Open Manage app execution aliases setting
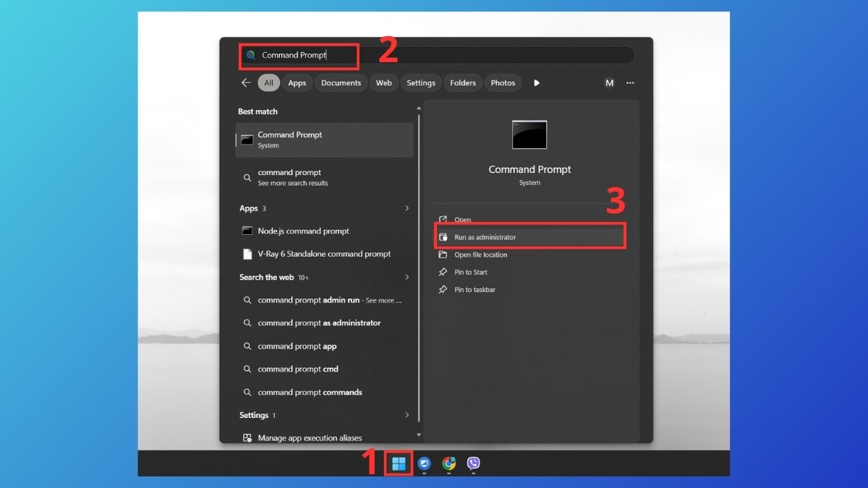Image resolution: width=868 pixels, height=488 pixels. pyautogui.click(x=324, y=438)
